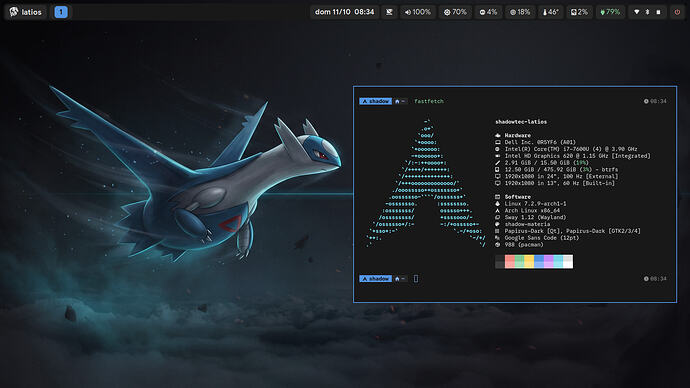Click the red color swatch in fastfetch
Viewport: 690px width, 388px height.
[510, 261]
